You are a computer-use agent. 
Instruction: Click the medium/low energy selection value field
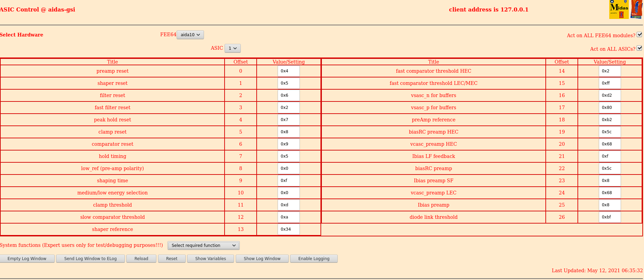pyautogui.click(x=289, y=193)
